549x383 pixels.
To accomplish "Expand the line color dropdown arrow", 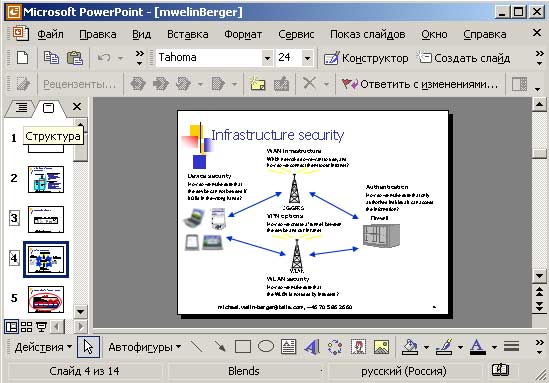I will (460, 347).
